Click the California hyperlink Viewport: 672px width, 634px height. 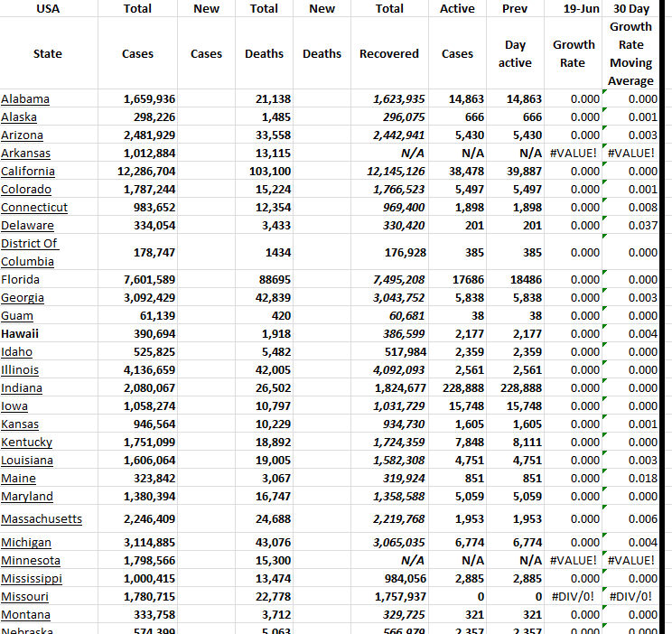[x=28, y=172]
